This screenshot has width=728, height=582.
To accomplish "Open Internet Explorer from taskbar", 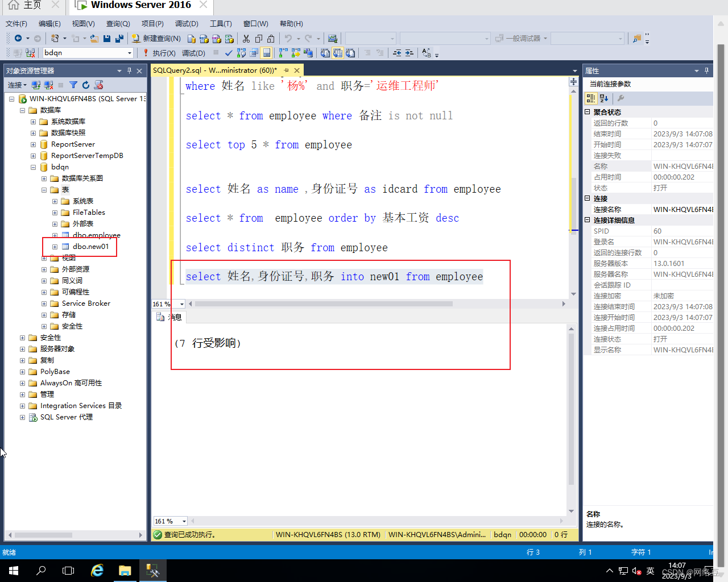I will [97, 571].
